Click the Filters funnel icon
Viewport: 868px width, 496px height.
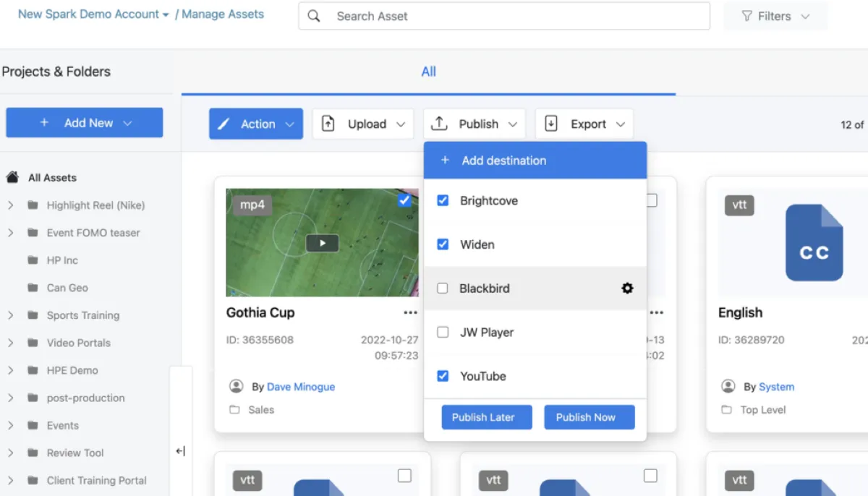(747, 16)
